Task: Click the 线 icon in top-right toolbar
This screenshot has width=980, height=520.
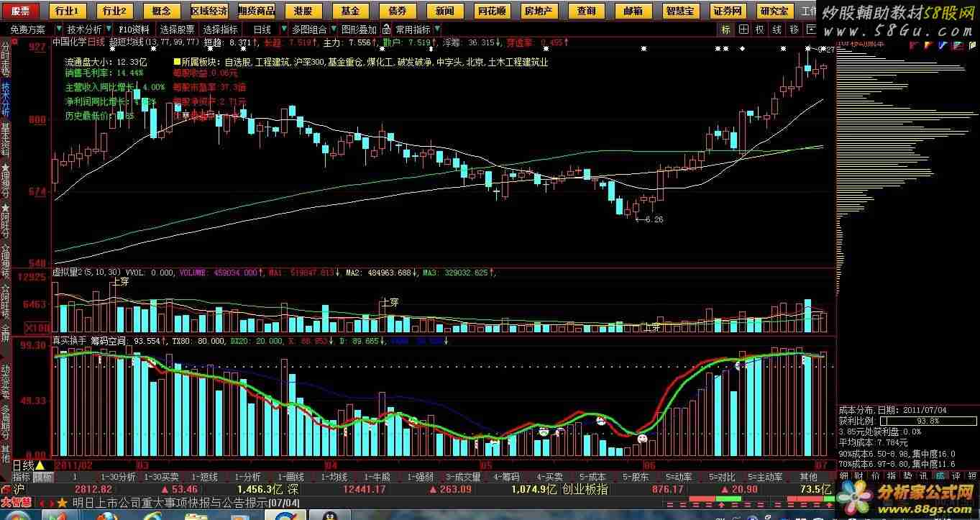Action: pyautogui.click(x=777, y=29)
